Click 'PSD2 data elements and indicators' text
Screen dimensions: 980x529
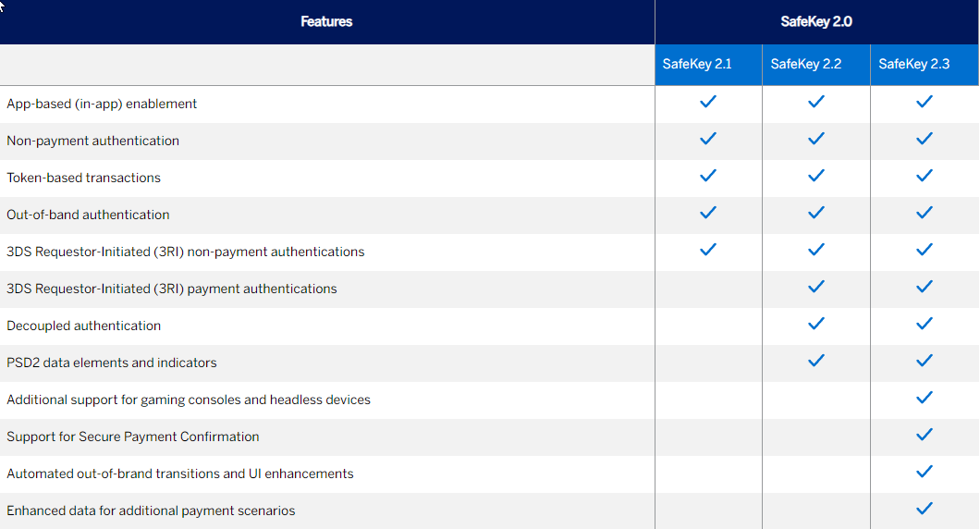coord(112,363)
